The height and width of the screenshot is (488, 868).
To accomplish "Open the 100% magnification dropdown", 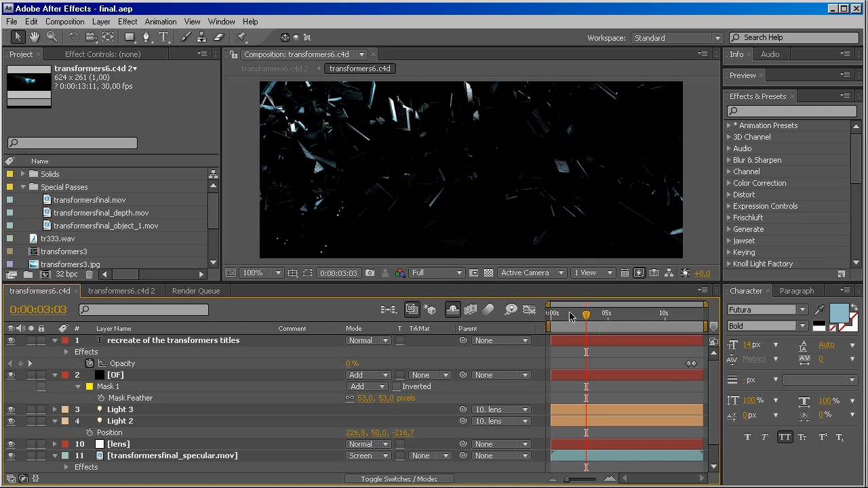I will (262, 273).
